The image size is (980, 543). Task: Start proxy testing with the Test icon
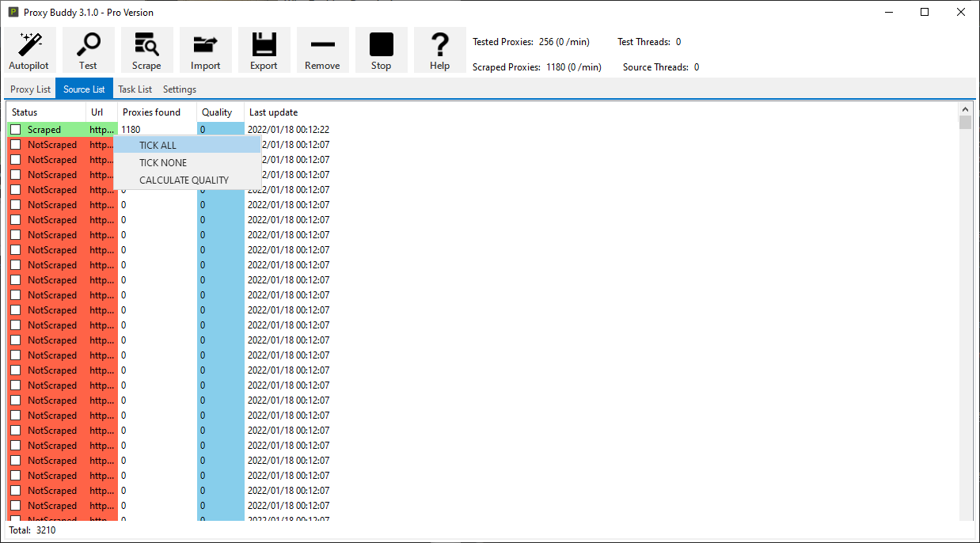(88, 45)
